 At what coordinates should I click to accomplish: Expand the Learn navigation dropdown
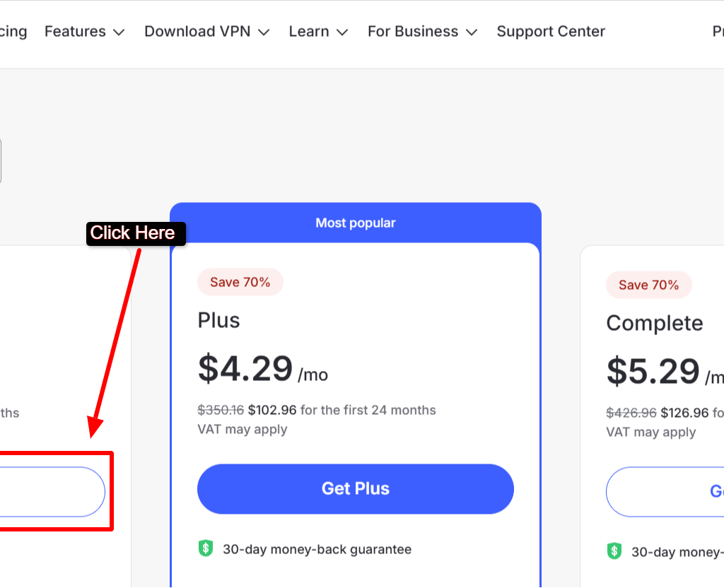[x=317, y=31]
